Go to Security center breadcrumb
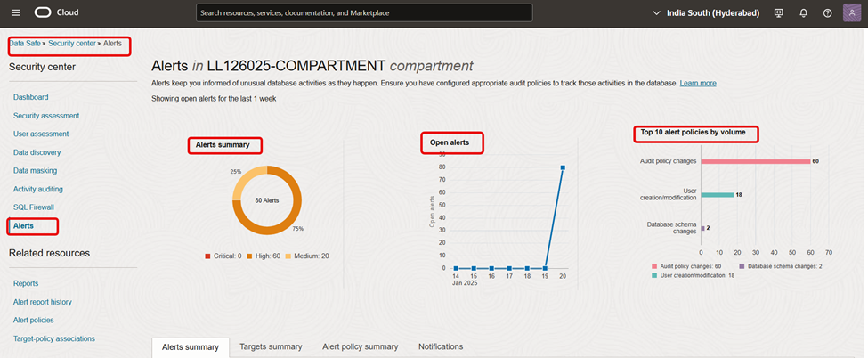Viewport: 868px width, 358px height. tap(72, 43)
